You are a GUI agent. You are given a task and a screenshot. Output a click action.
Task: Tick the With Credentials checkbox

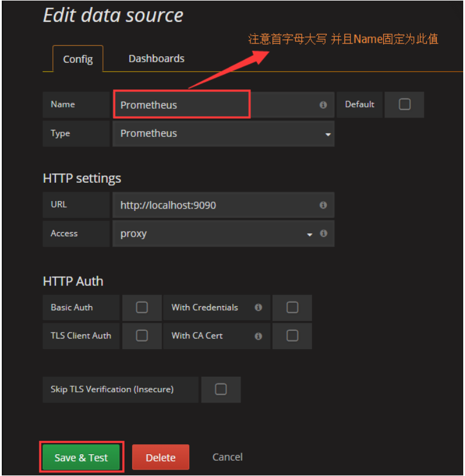pyautogui.click(x=292, y=307)
